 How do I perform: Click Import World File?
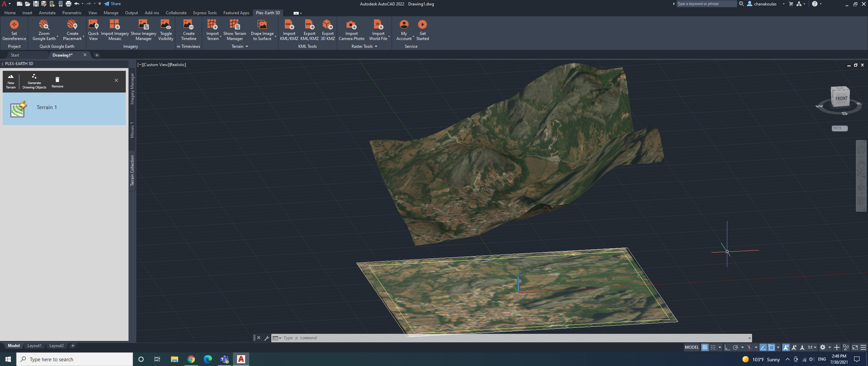pyautogui.click(x=378, y=30)
